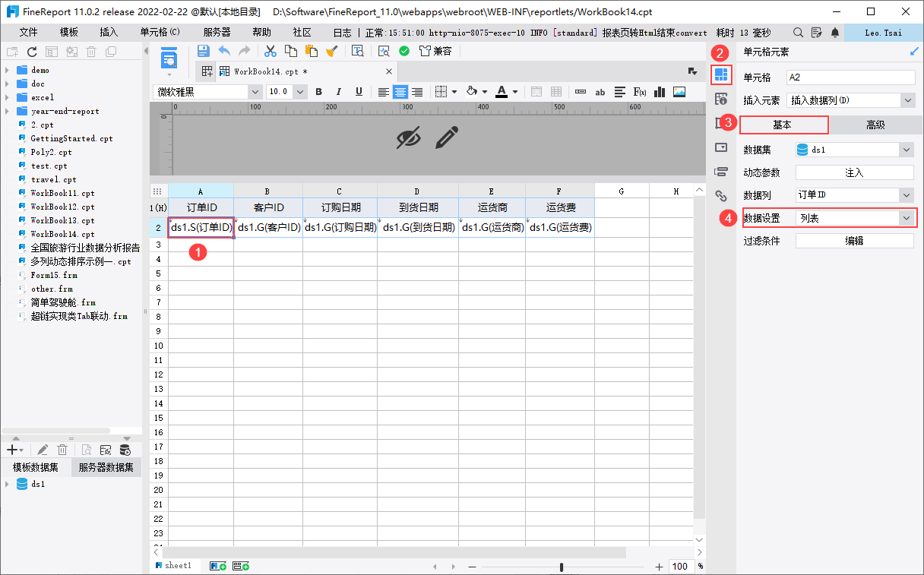This screenshot has width=924, height=575.
Task: Expand the demo folder
Action: pos(6,70)
